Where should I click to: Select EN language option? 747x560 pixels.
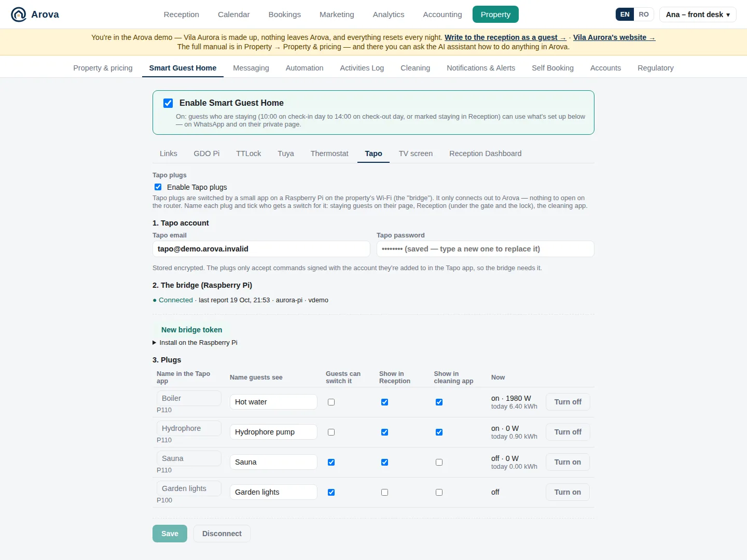point(625,15)
